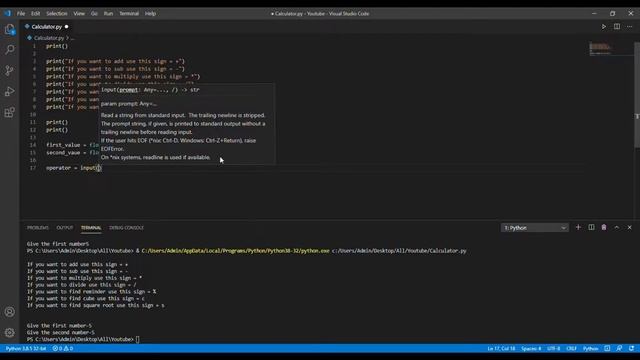The image size is (640, 360).
Task: Open the Run and Debug view
Action: click(9, 91)
